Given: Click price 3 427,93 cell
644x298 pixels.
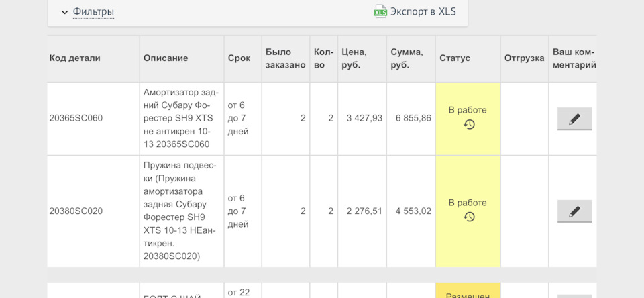Looking at the screenshot, I should (x=362, y=119).
